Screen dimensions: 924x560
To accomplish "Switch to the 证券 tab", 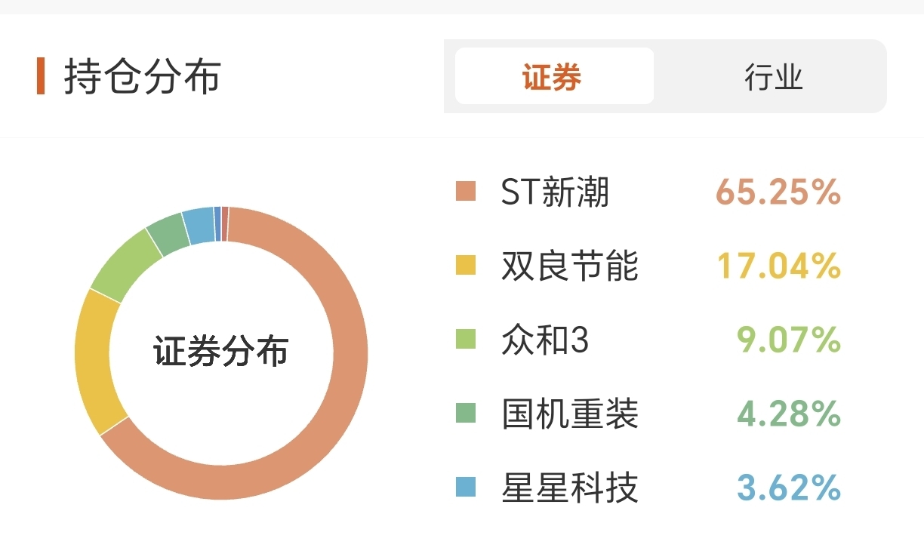I will 554,76.
